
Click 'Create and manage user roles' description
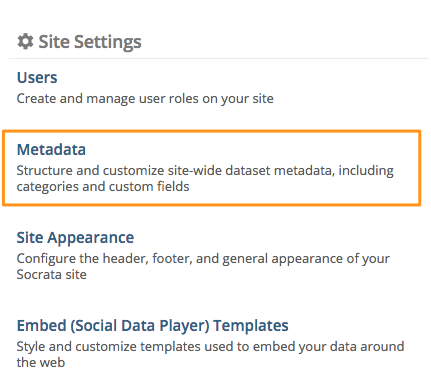(x=145, y=99)
